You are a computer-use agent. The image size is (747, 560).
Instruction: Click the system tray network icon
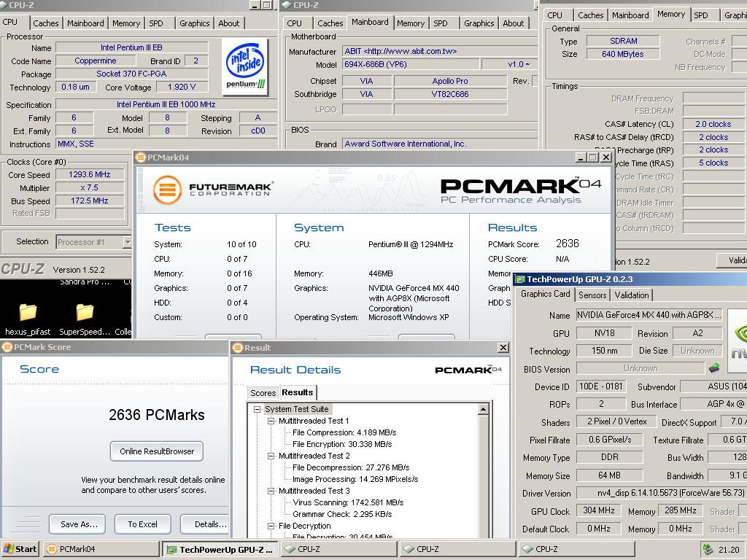(x=708, y=549)
